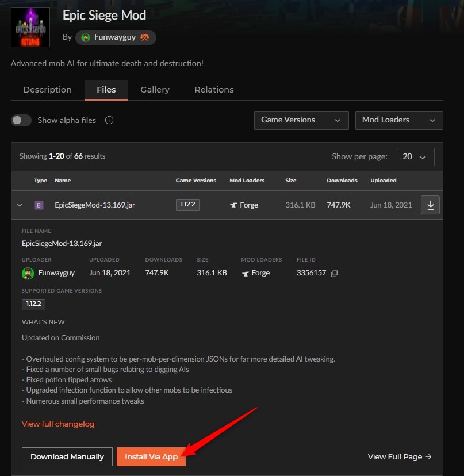
Task: Click the Type column header
Action: (40, 181)
